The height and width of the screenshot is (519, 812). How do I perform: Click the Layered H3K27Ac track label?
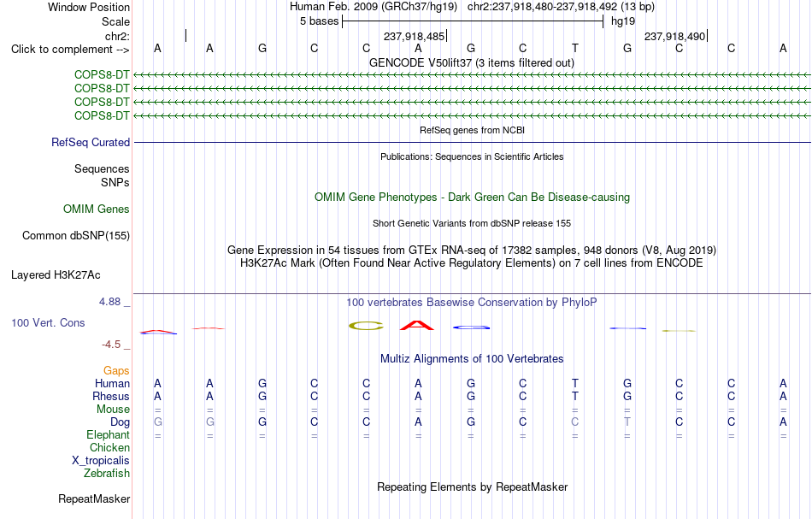pyautogui.click(x=56, y=275)
